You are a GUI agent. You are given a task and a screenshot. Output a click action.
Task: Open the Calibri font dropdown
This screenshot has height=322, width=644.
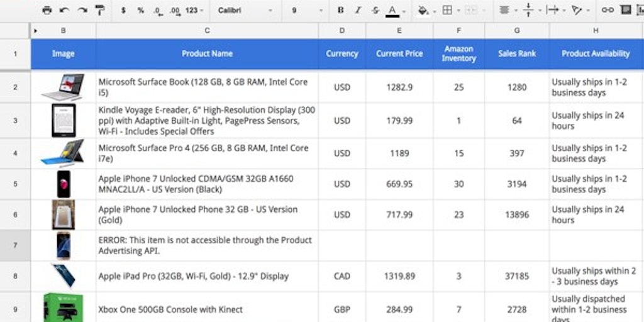click(245, 10)
